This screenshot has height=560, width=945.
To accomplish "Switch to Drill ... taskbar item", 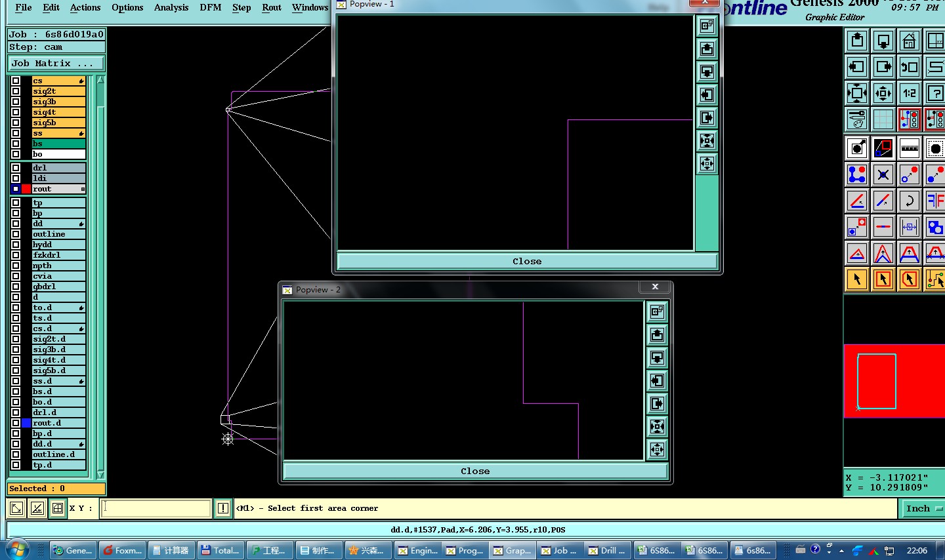I will 607,550.
